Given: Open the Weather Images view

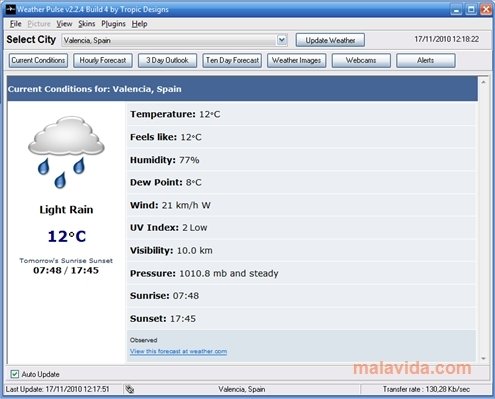Looking at the screenshot, I should [x=296, y=60].
